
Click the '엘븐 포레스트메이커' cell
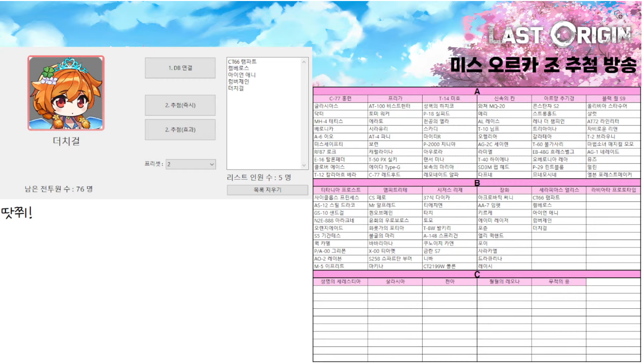coord(614,175)
